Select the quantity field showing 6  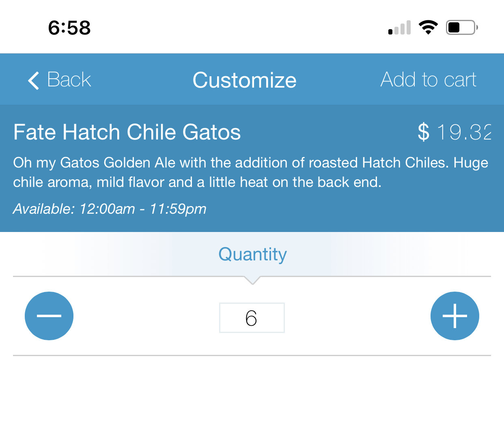point(252,318)
